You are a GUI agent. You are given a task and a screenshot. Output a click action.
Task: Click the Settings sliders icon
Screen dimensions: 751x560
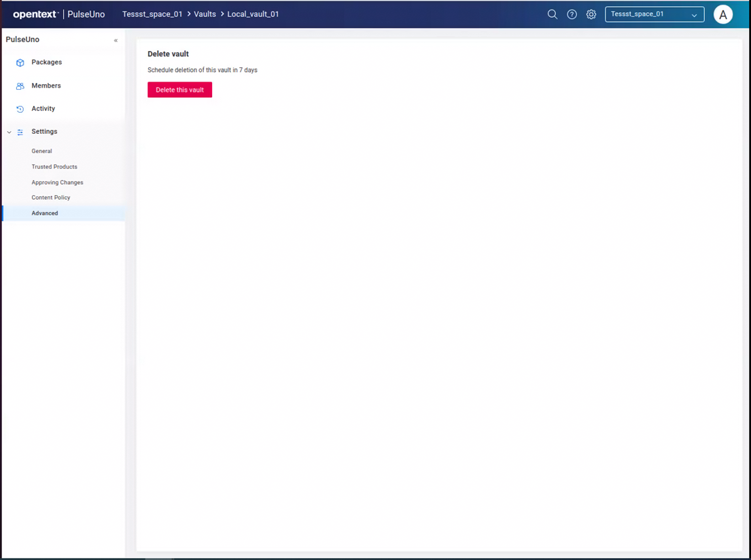pyautogui.click(x=20, y=132)
